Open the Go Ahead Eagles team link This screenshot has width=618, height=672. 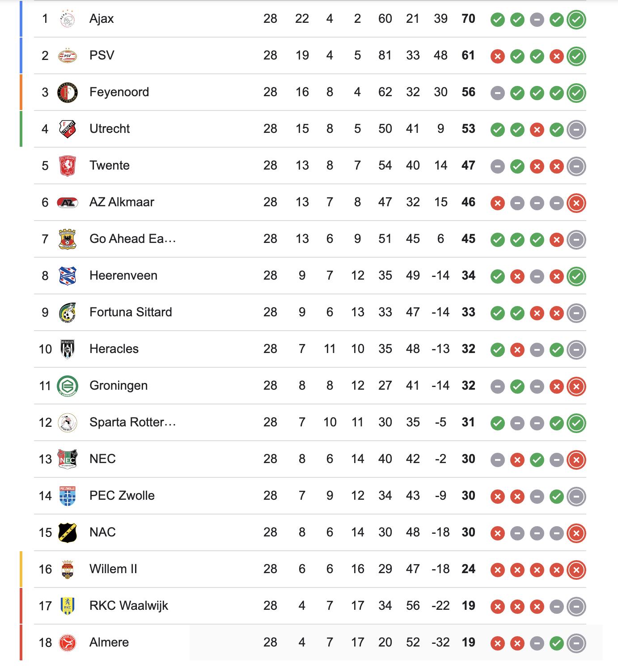pyautogui.click(x=132, y=239)
